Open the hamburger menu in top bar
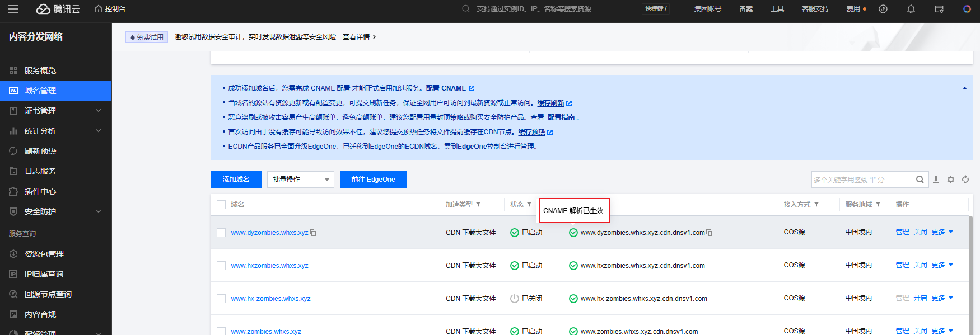The image size is (980, 335). [x=13, y=9]
